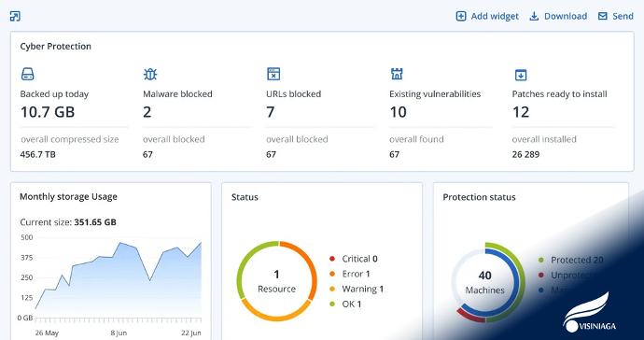Click the expand dashboard icon at top left
Image resolution: width=644 pixels, height=340 pixels.
click(x=15, y=16)
